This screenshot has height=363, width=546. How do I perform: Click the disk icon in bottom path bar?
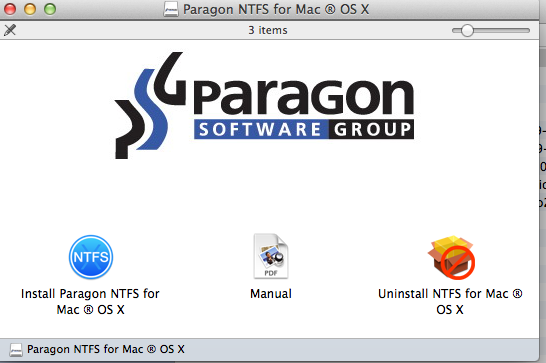pyautogui.click(x=16, y=349)
